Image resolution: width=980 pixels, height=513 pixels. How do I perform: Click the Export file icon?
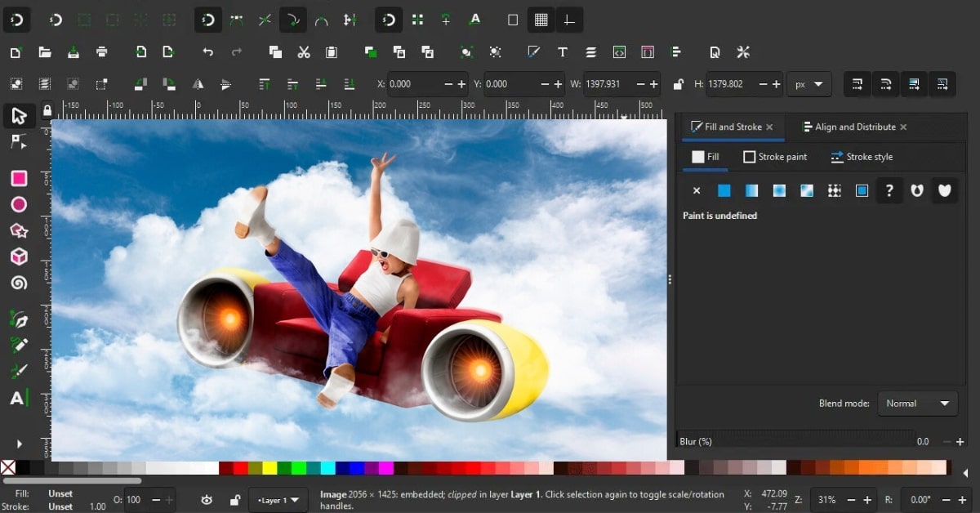coord(168,52)
